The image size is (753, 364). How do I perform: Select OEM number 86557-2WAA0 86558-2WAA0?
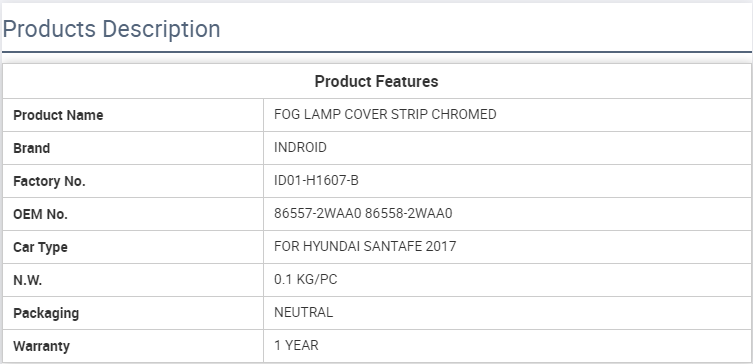(363, 214)
